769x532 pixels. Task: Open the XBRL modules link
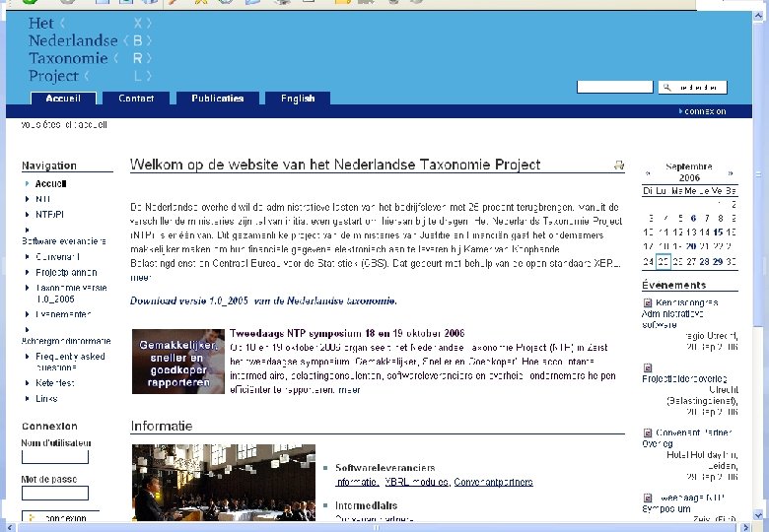417,482
